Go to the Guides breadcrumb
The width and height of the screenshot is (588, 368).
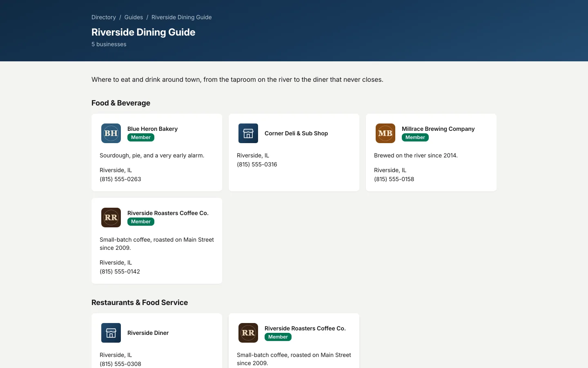coord(134,17)
